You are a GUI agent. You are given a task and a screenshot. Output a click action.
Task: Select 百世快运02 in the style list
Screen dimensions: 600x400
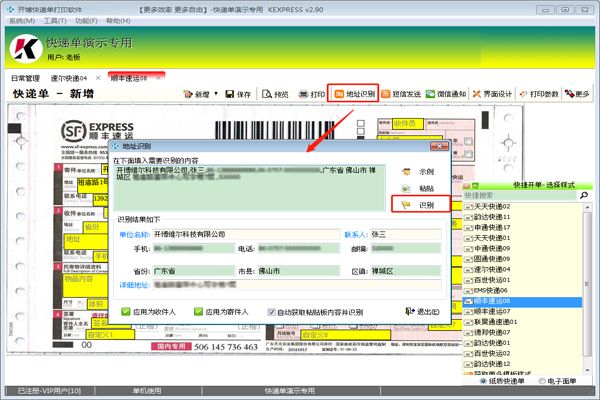click(x=523, y=353)
